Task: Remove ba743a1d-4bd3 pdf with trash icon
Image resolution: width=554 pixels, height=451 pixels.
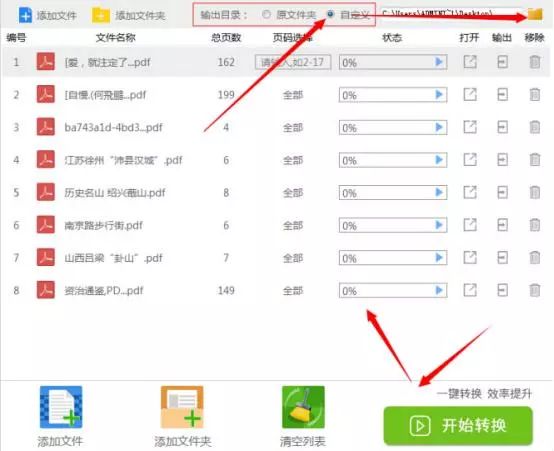Action: (535, 127)
